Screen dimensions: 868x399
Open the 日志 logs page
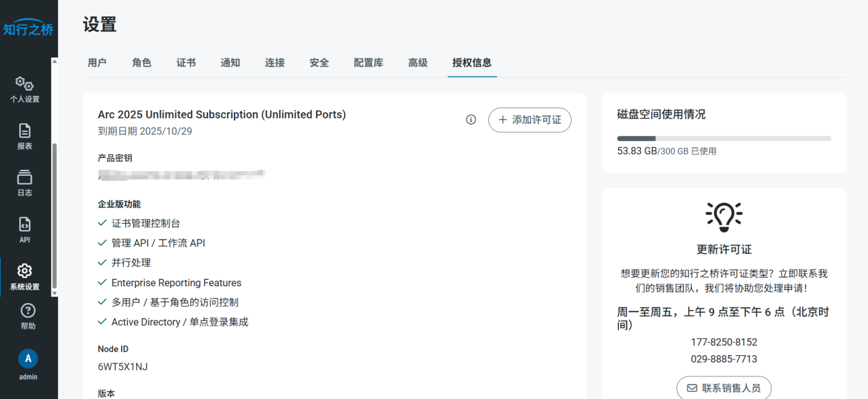25,183
